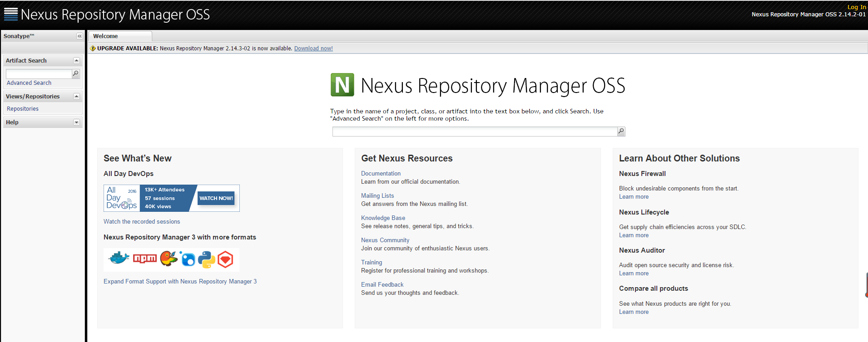Click the Bower bird icon

169,259
